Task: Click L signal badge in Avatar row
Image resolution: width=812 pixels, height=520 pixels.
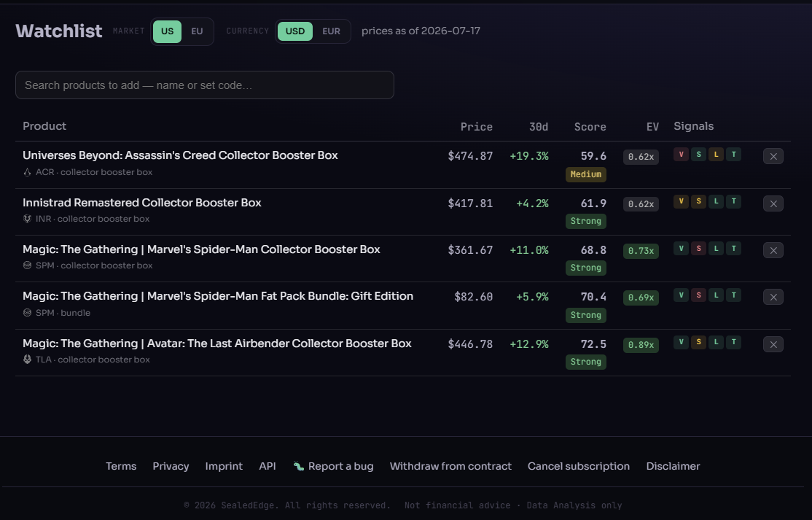Action: coord(717,342)
